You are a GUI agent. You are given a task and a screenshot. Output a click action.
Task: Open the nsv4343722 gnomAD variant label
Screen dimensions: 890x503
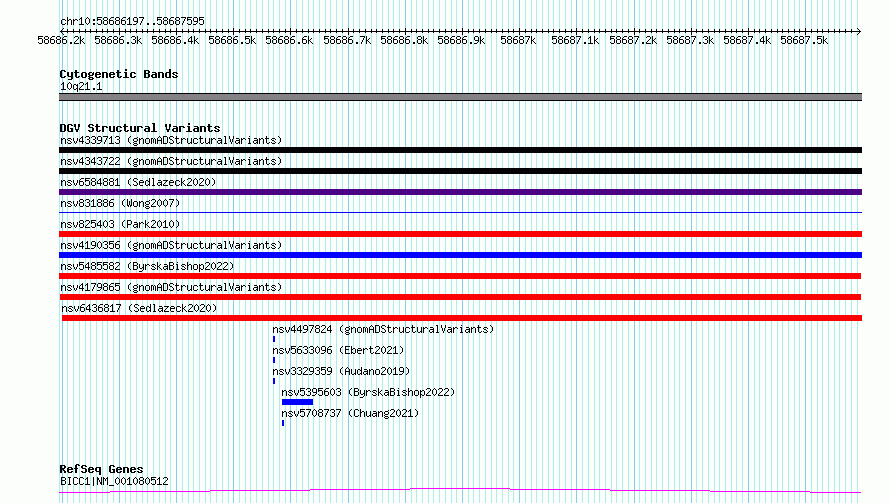click(171, 161)
